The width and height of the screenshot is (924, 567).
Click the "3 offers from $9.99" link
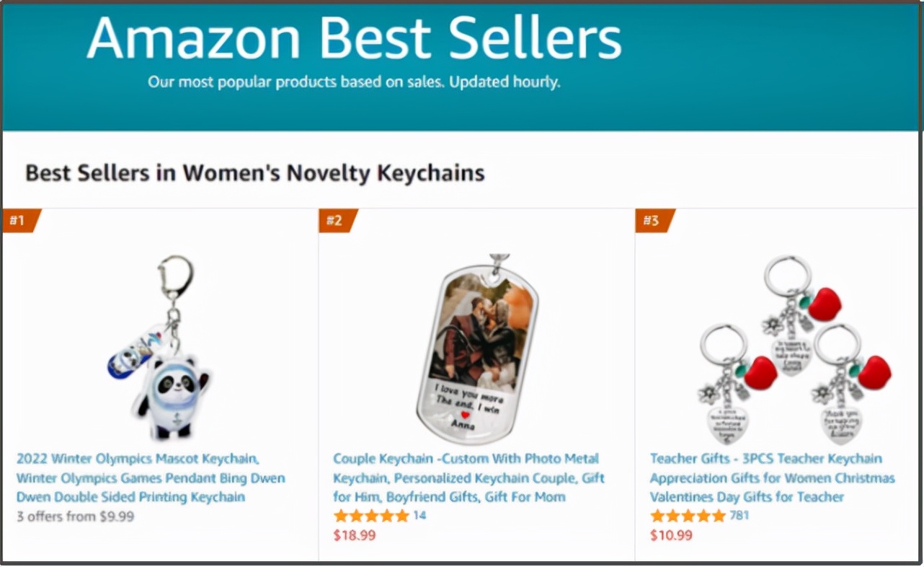[x=75, y=517]
